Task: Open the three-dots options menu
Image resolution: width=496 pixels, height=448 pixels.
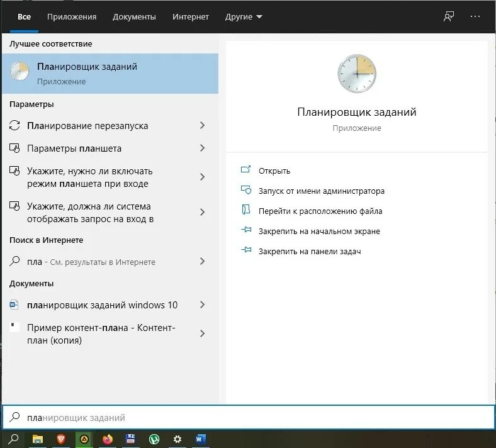Action: pyautogui.click(x=475, y=16)
